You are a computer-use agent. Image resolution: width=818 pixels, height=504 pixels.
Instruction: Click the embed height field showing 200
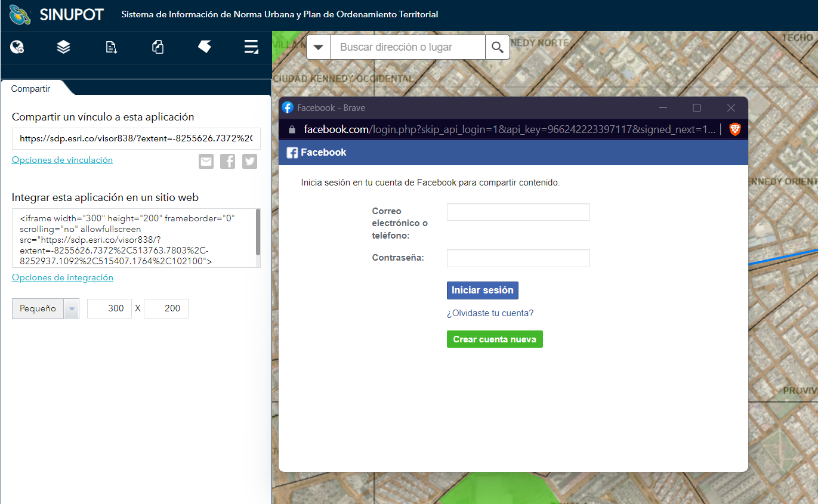[166, 308]
